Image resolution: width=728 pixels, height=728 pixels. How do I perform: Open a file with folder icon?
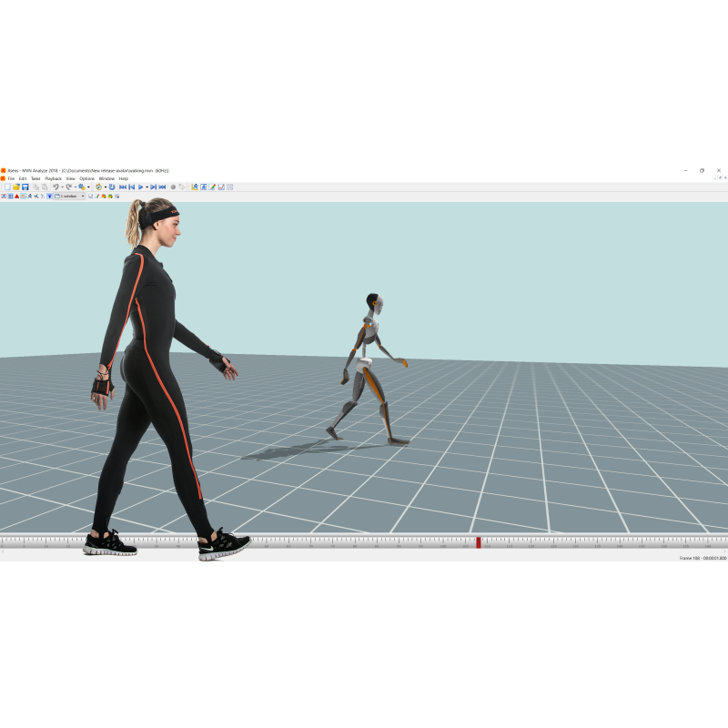16,187
